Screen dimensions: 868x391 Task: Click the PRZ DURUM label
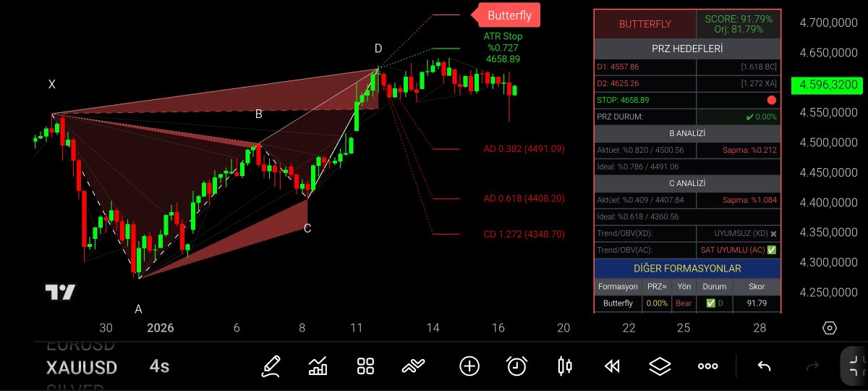[620, 117]
